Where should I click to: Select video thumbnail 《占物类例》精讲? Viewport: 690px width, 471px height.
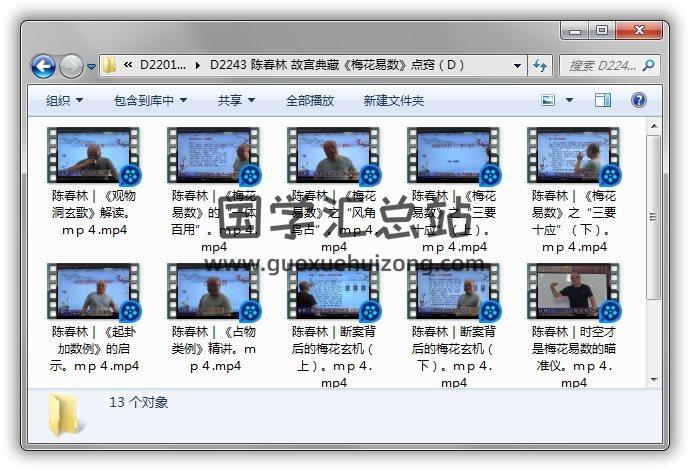pyautogui.click(x=214, y=291)
